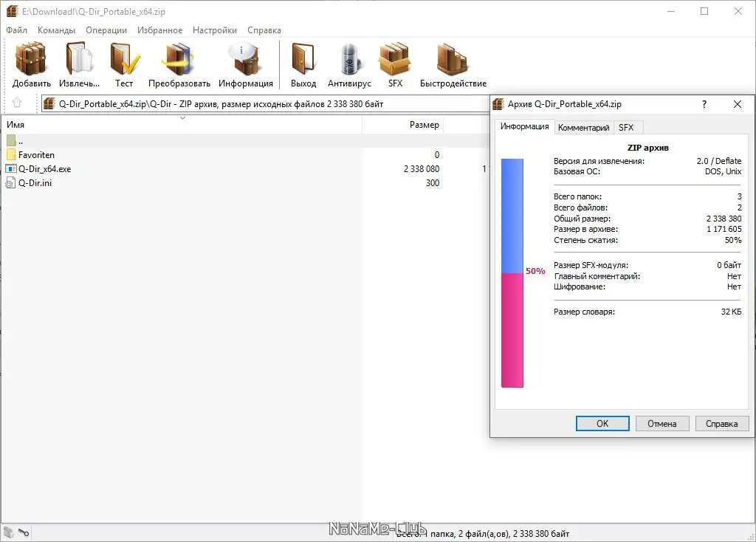The height and width of the screenshot is (542, 756).
Task: Click the '2.0 / Deflate' version value
Action: pyautogui.click(x=719, y=160)
